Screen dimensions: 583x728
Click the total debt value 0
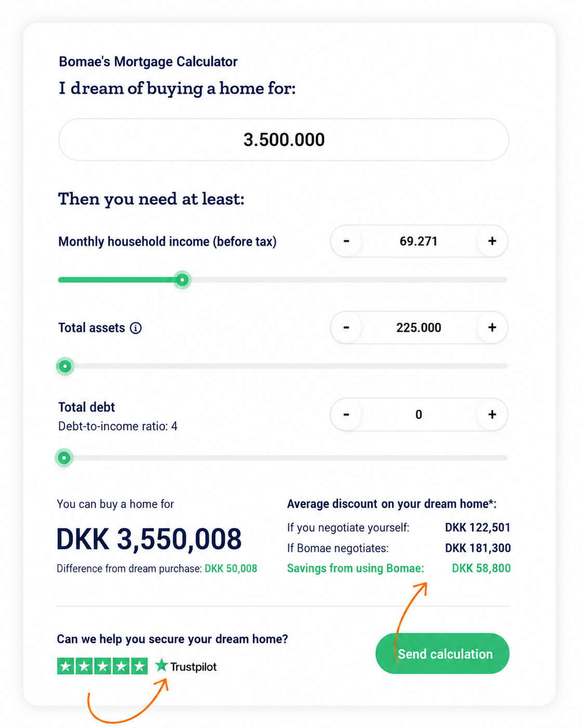[419, 414]
